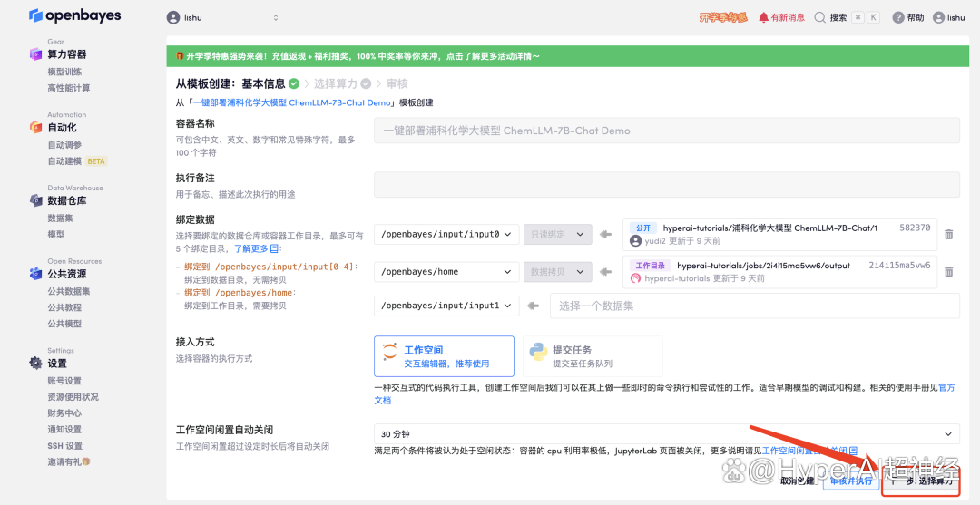Click the 公共资源 sidebar icon
This screenshot has width=980, height=505.
click(x=35, y=274)
